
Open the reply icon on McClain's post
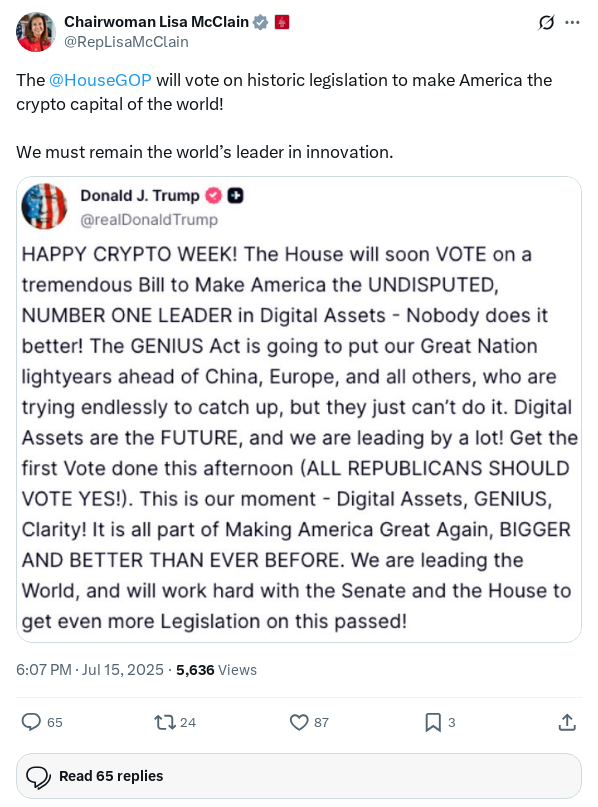coord(30,722)
